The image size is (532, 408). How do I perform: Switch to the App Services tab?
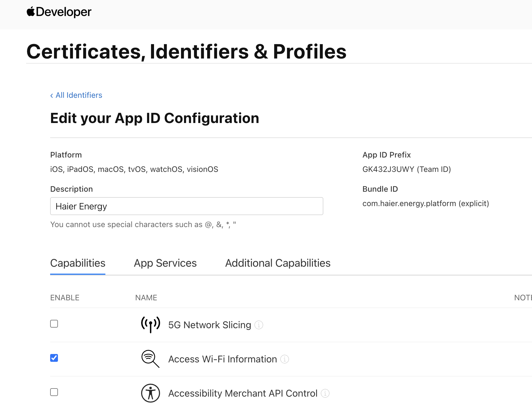click(165, 263)
